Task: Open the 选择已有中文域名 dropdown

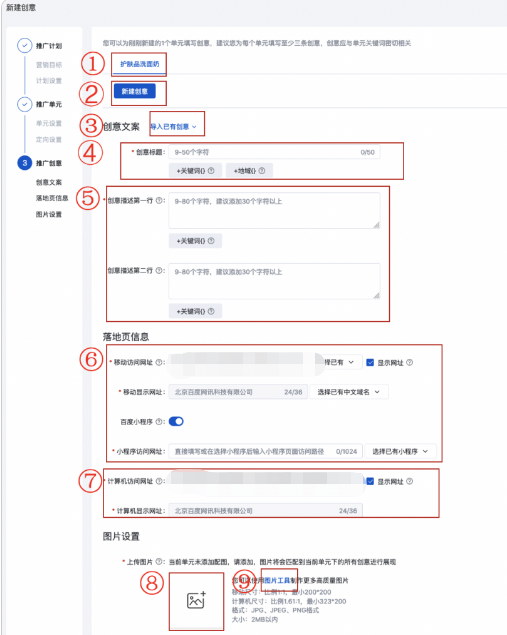Action: tap(349, 392)
